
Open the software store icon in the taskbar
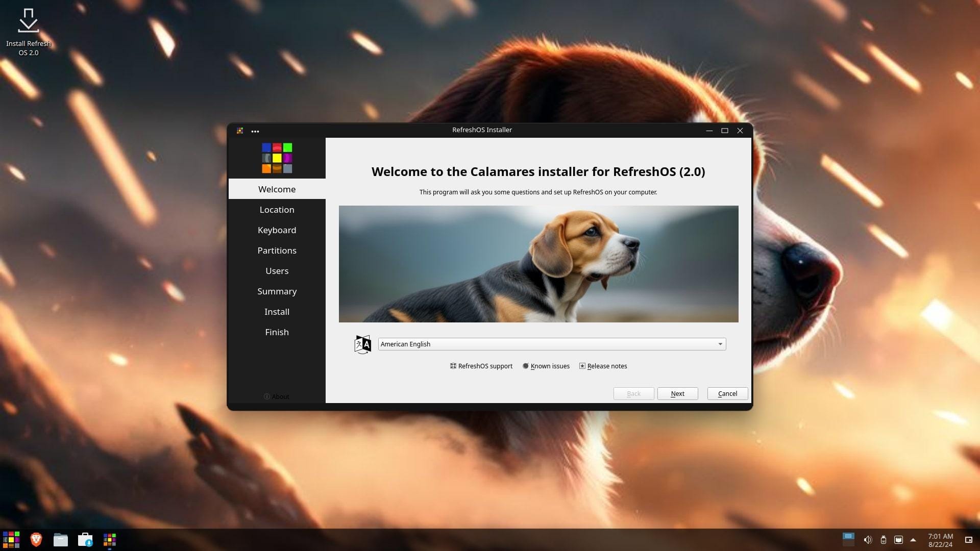point(85,540)
